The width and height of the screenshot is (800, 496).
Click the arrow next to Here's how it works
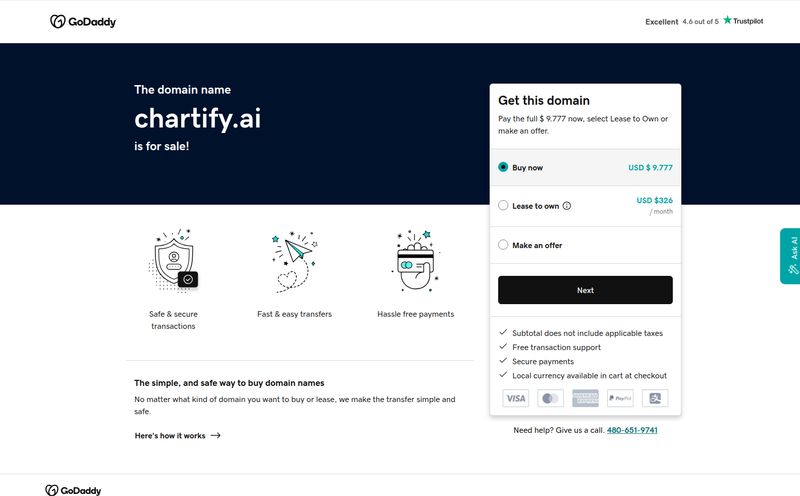point(215,435)
